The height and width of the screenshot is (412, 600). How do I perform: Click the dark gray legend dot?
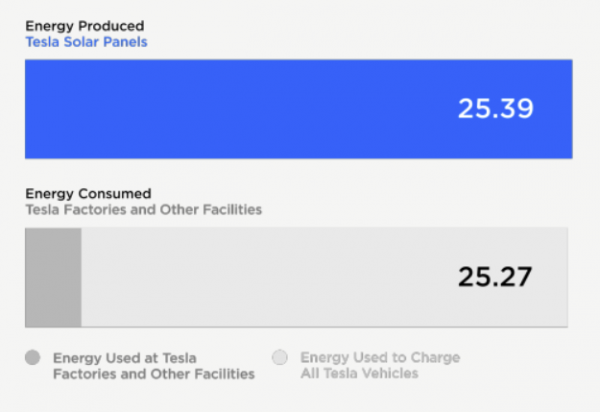pyautogui.click(x=33, y=357)
